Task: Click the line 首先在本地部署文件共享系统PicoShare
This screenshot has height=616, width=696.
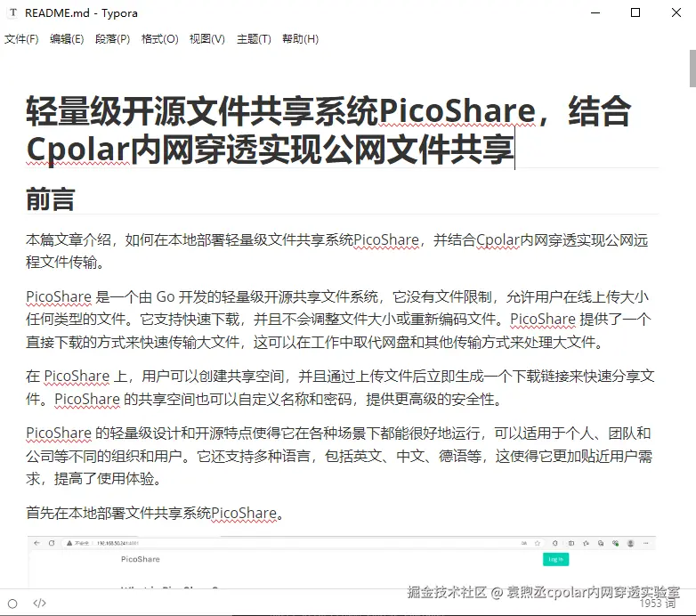Action: (x=155, y=513)
